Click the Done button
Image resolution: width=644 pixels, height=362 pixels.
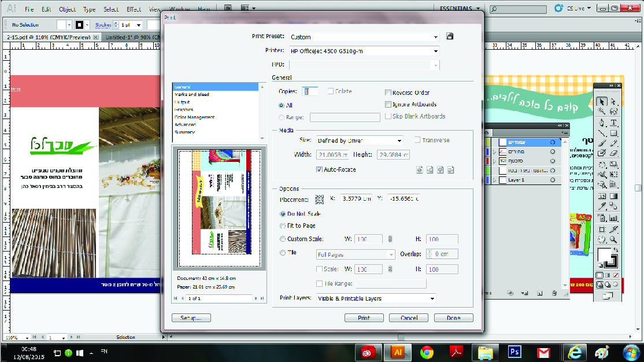[453, 317]
